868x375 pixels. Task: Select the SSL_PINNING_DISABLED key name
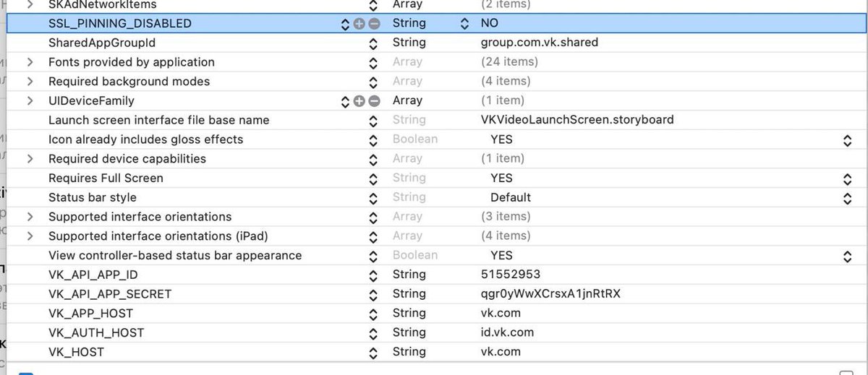(120, 24)
